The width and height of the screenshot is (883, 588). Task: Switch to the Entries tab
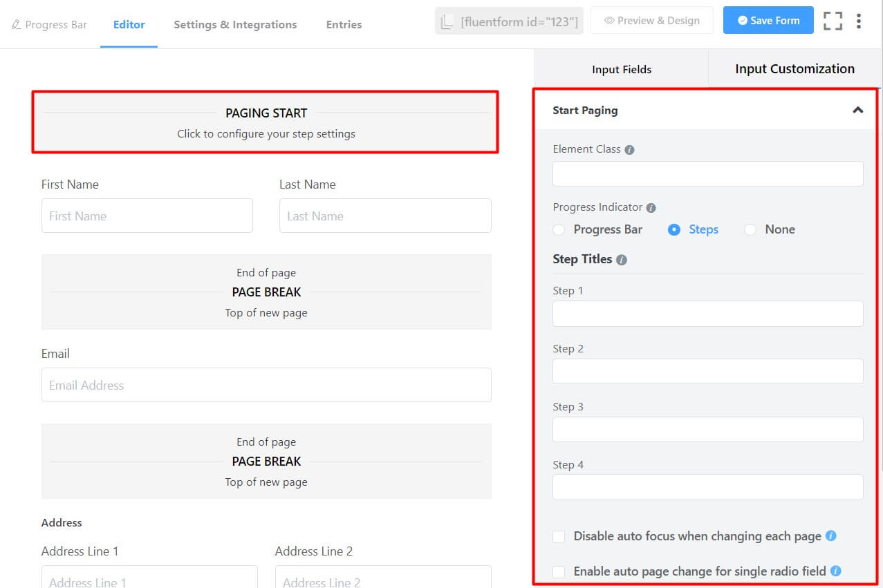pyautogui.click(x=344, y=24)
